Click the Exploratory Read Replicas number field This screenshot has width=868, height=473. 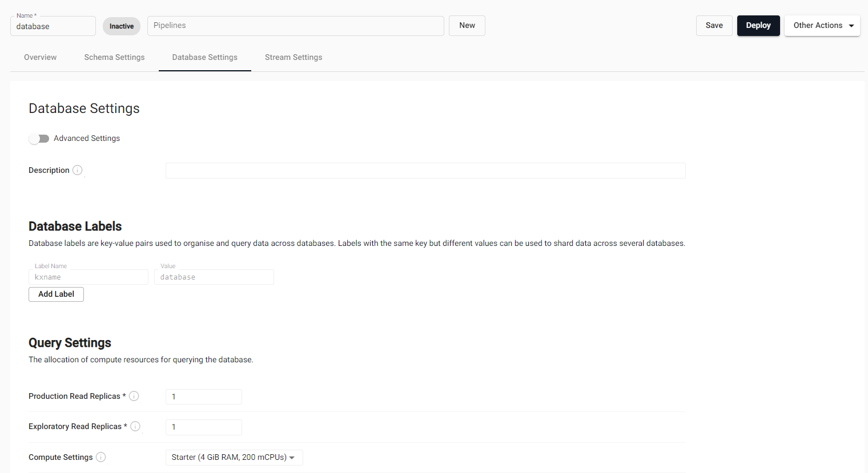click(203, 427)
